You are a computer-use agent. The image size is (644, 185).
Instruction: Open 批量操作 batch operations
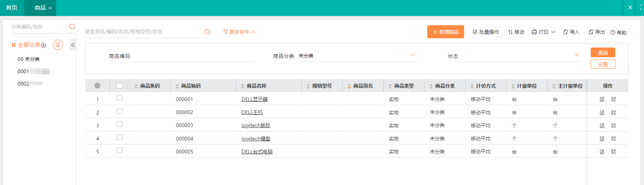point(486,32)
